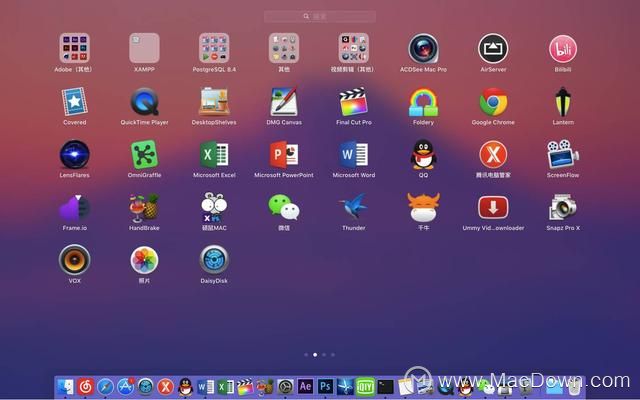Launch ACDSee Mac Pro
The image size is (640, 400).
coord(423,49)
